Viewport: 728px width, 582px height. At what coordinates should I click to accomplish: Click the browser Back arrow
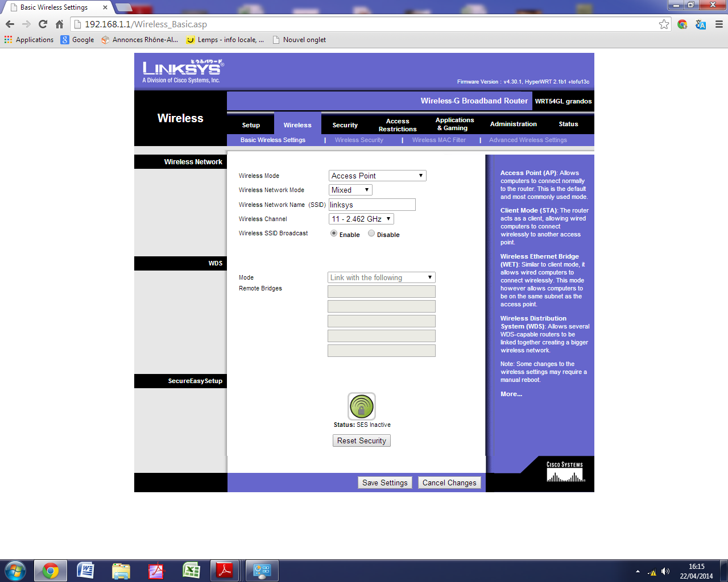(10, 24)
